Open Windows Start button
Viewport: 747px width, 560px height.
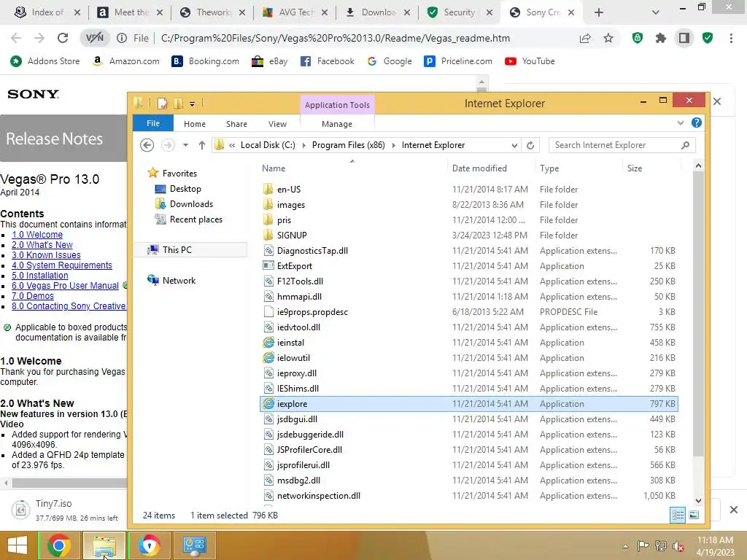pos(18,545)
